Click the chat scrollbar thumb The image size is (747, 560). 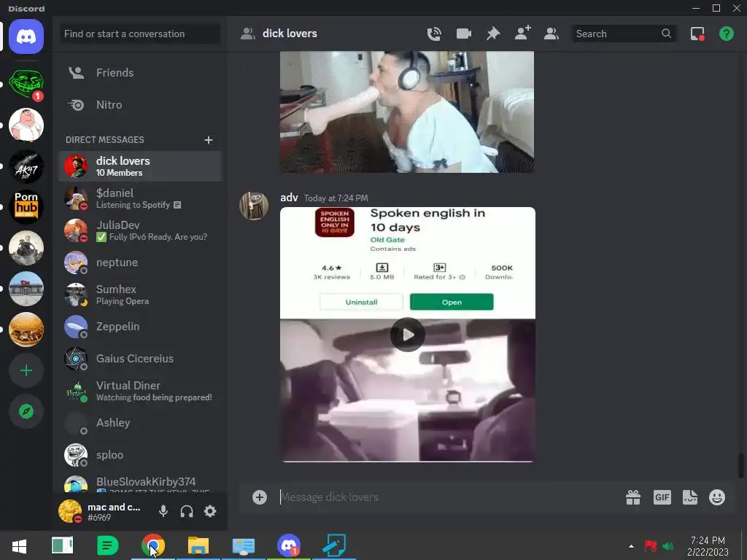tap(741, 465)
